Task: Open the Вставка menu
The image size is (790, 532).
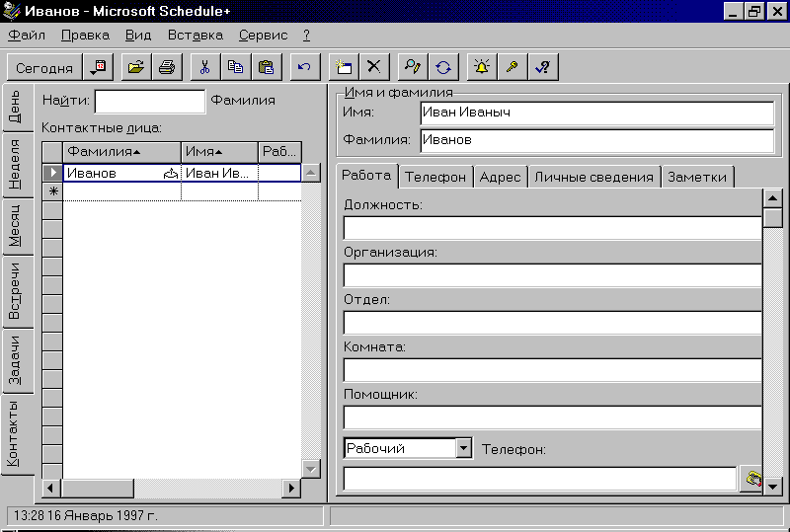Action: click(195, 36)
